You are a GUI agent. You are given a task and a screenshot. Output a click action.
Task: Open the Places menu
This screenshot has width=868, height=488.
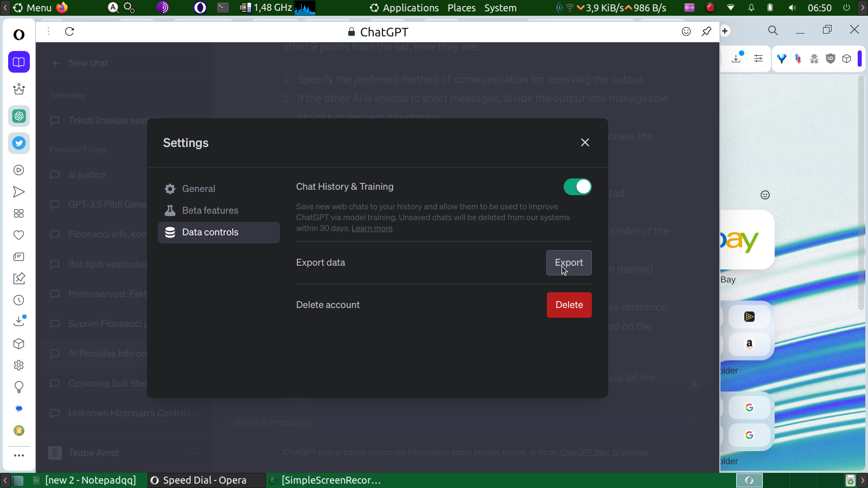(462, 8)
